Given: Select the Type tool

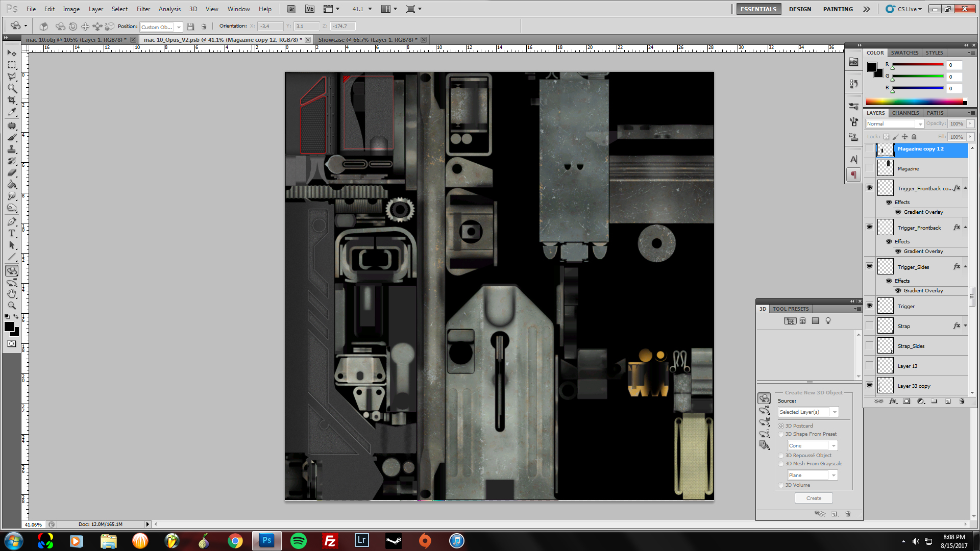Looking at the screenshot, I should coord(12,233).
